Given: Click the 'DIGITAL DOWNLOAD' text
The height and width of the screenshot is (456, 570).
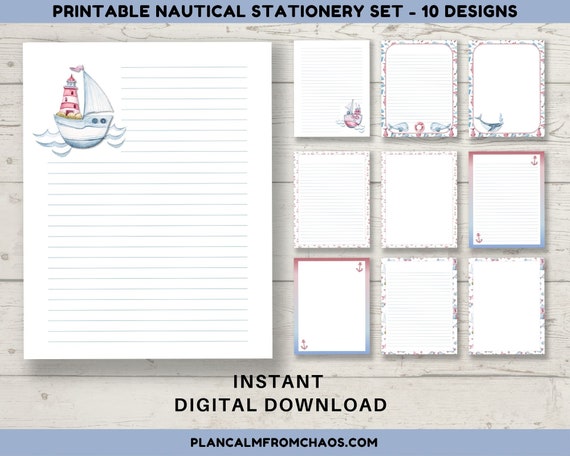Looking at the screenshot, I should pyautogui.click(x=281, y=405).
